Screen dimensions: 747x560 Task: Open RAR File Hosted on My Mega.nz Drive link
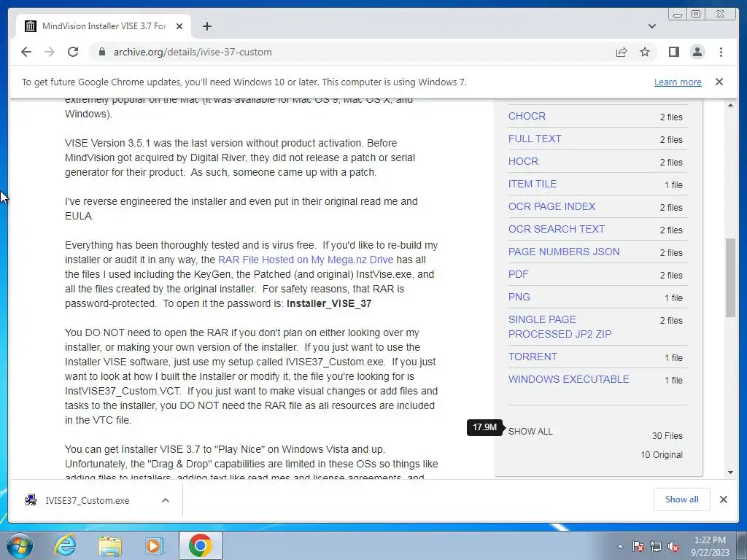(306, 260)
